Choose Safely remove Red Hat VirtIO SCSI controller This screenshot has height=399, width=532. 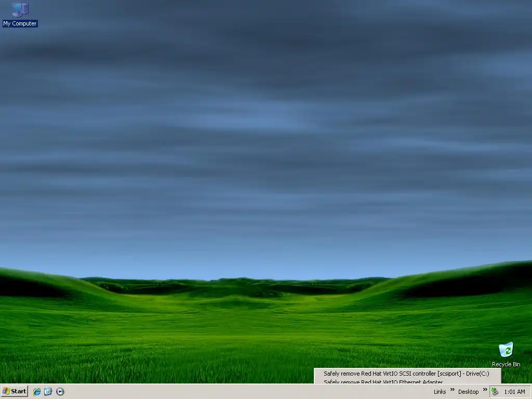(407, 374)
